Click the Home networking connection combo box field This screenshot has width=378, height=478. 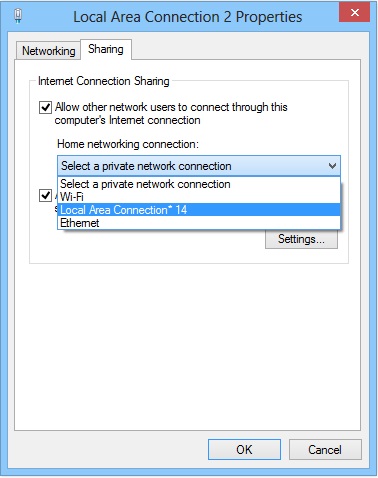click(x=199, y=166)
